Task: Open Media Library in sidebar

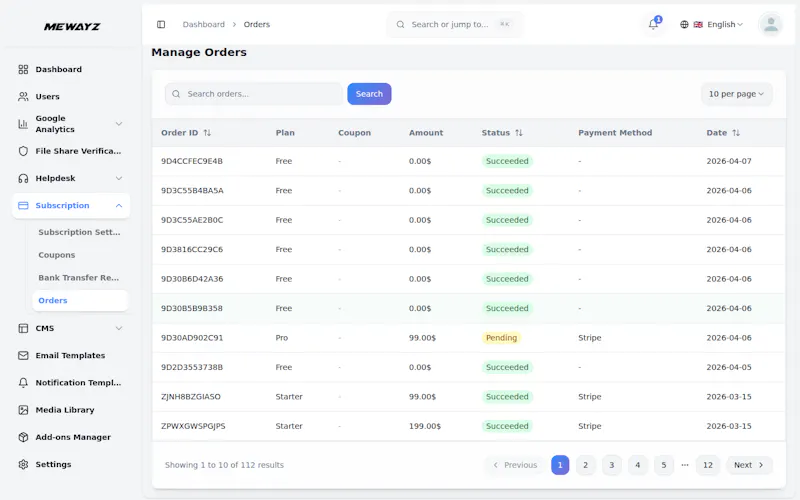Action: click(x=65, y=410)
